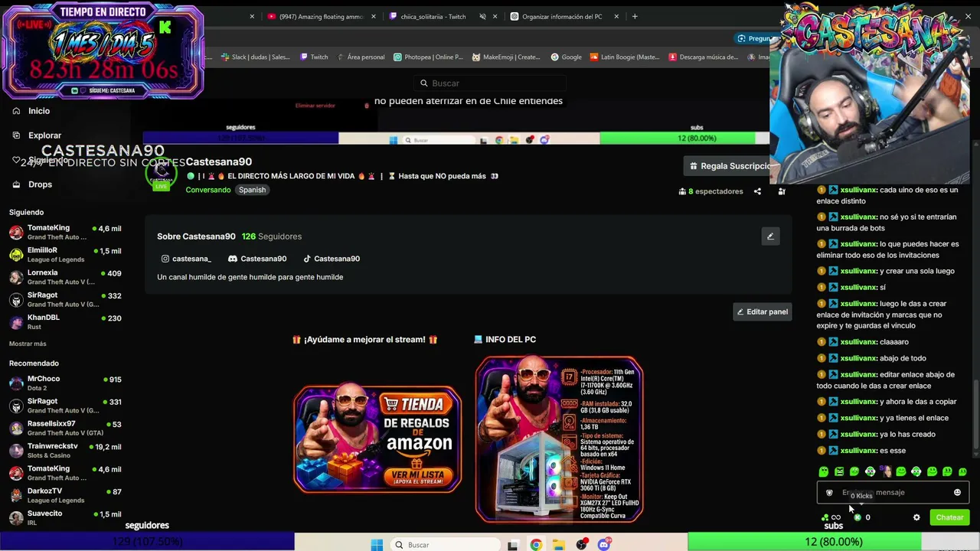Image resolution: width=980 pixels, height=551 pixels.
Task: Click the 126 Seguidores count
Action: pyautogui.click(x=272, y=236)
